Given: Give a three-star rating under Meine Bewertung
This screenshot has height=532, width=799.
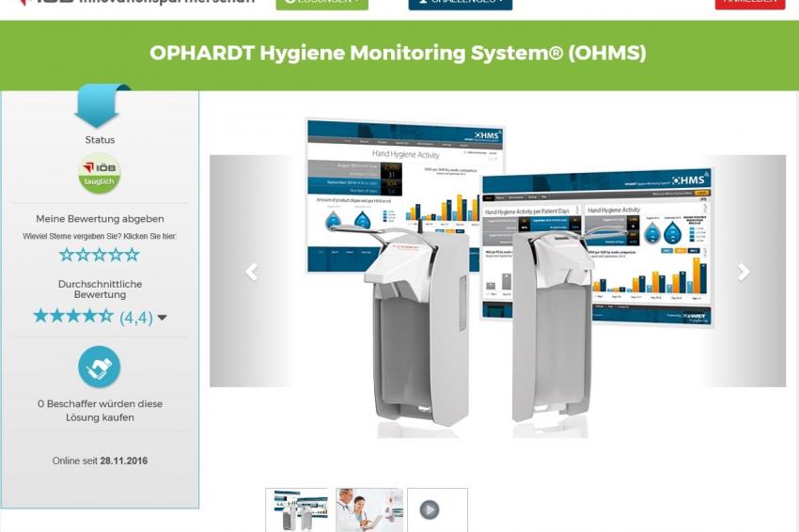Looking at the screenshot, I should pyautogui.click(x=100, y=255).
